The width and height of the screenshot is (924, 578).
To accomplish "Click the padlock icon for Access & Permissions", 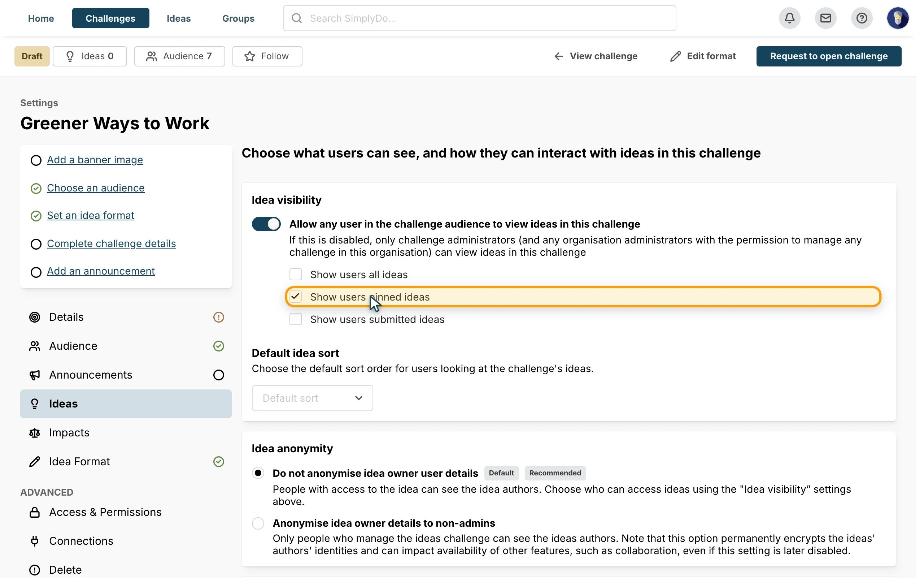I will click(35, 512).
